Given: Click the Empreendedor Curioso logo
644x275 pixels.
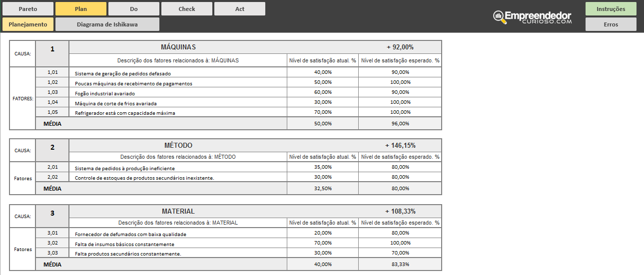Looking at the screenshot, I should pyautogui.click(x=532, y=17).
